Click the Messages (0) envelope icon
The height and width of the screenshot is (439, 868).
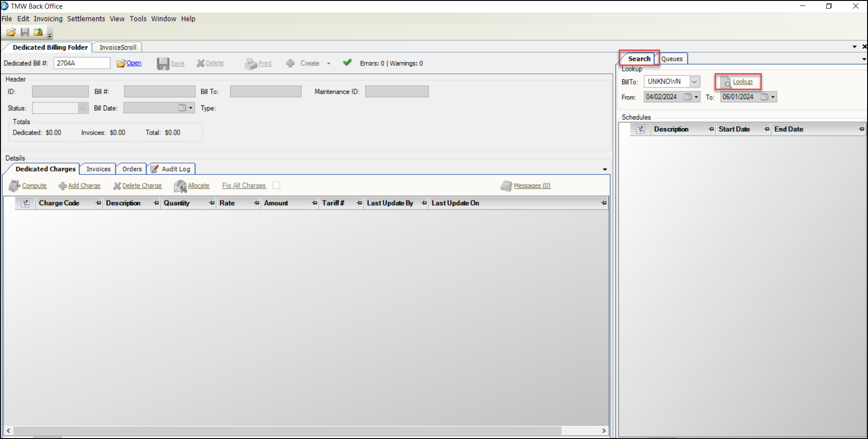click(x=506, y=186)
